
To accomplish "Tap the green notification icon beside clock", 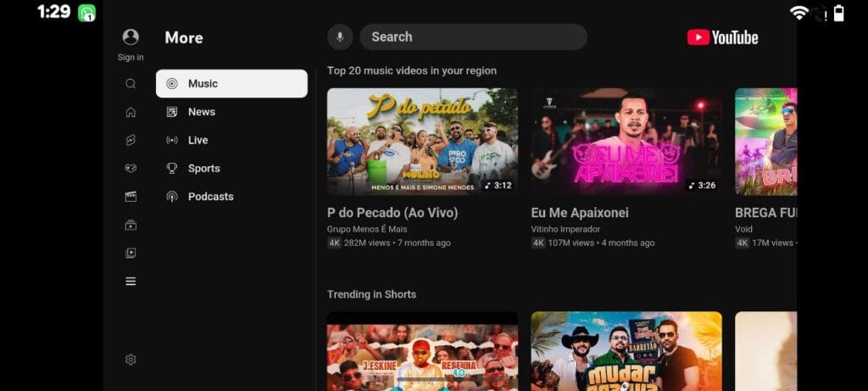I will point(87,13).
